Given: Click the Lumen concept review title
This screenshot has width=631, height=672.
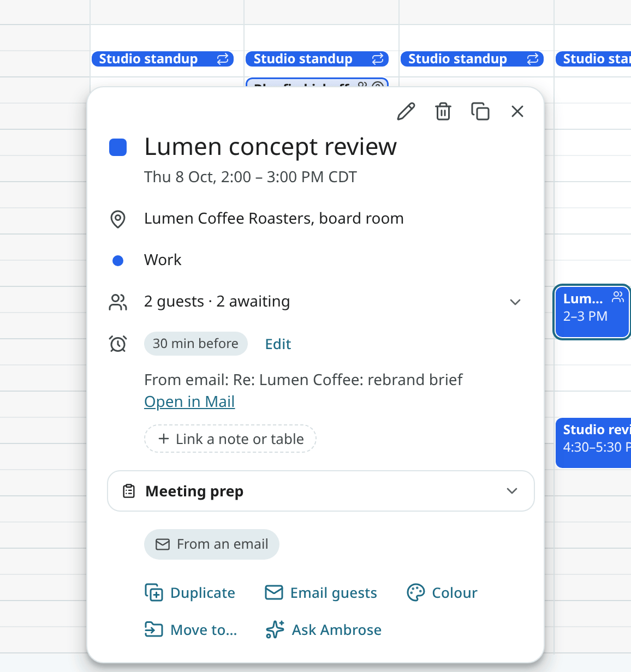Looking at the screenshot, I should coord(271,147).
